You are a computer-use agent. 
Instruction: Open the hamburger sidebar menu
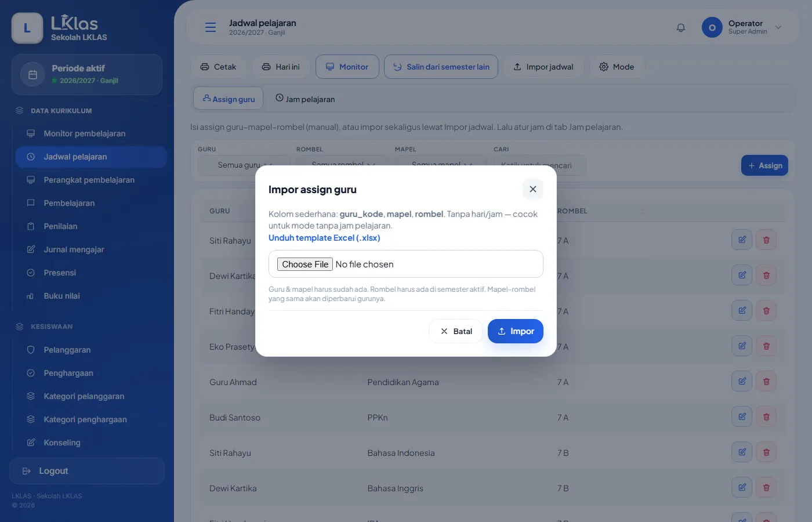(x=211, y=27)
